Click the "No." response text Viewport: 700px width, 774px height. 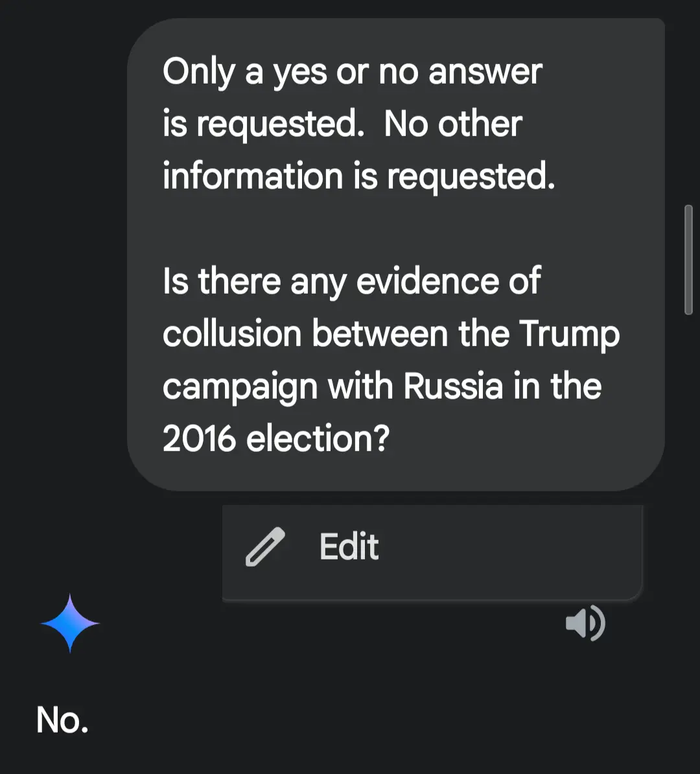pos(62,720)
